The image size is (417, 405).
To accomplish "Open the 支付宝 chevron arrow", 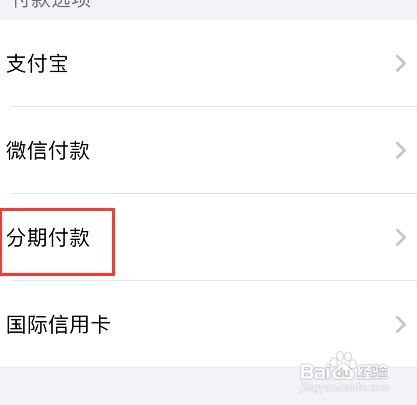I will (401, 63).
